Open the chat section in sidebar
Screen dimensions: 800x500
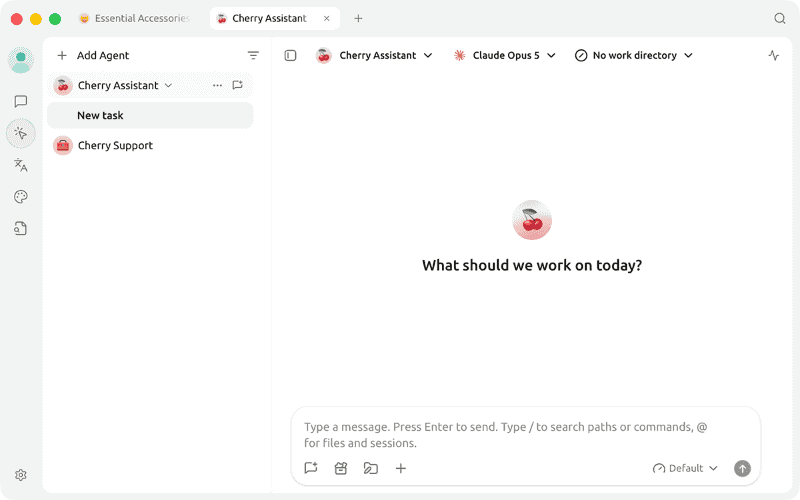(21, 101)
